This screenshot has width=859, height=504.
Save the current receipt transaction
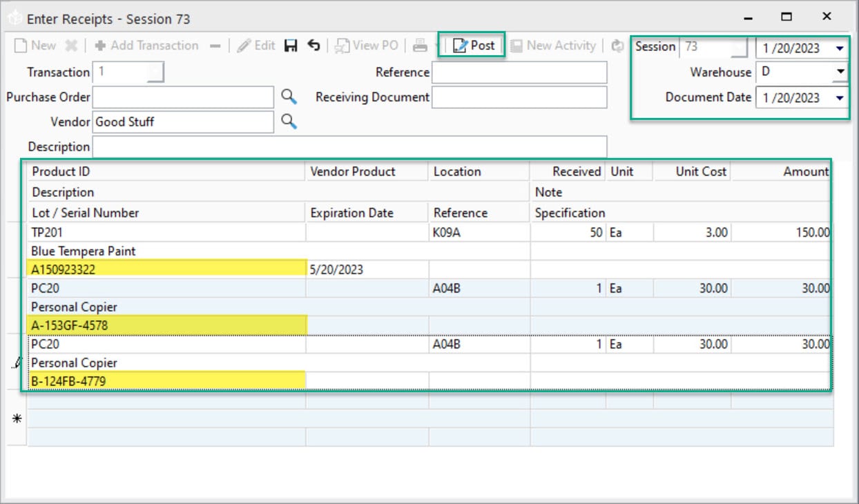[291, 46]
